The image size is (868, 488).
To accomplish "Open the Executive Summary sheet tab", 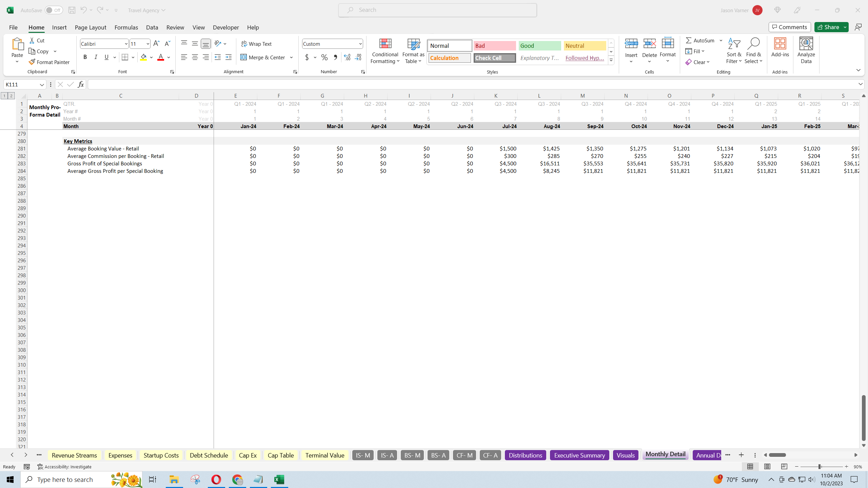I will [x=579, y=455].
